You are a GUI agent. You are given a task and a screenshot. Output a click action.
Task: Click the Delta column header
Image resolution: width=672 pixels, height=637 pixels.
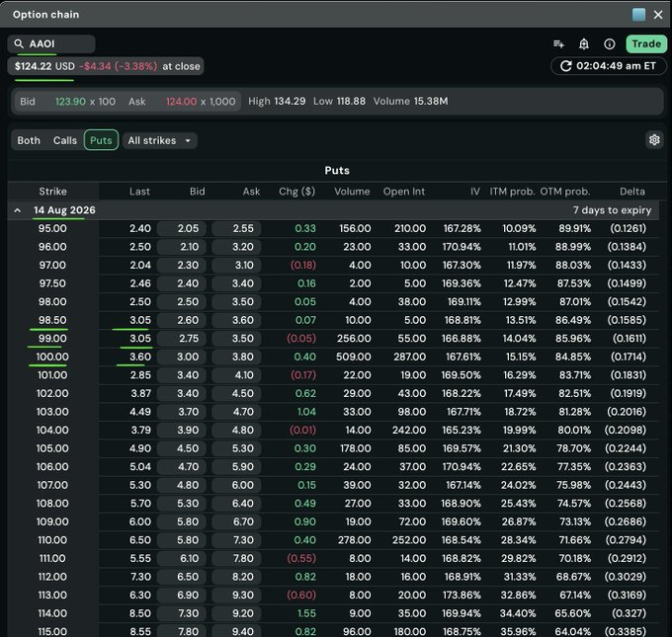[632, 192]
